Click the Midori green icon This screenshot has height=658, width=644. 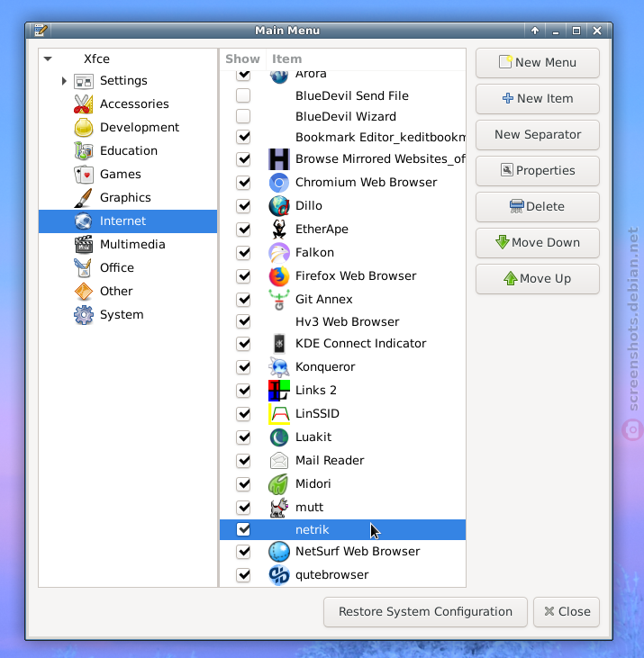tap(279, 484)
